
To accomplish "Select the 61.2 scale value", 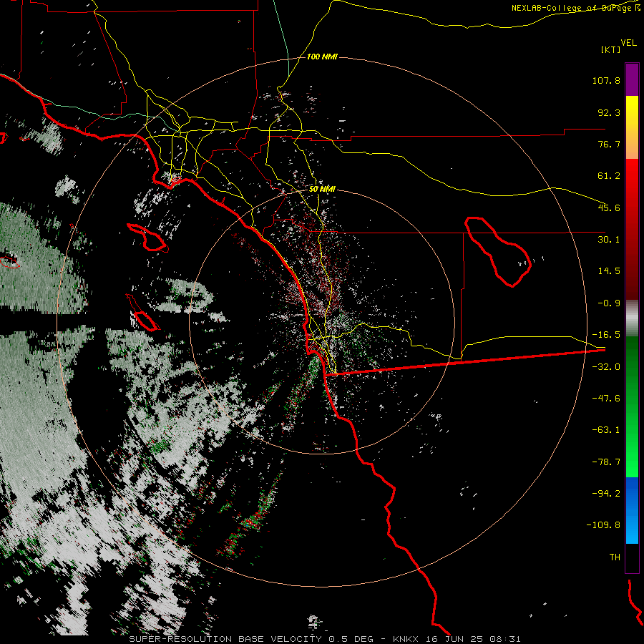I will pyautogui.click(x=609, y=176).
